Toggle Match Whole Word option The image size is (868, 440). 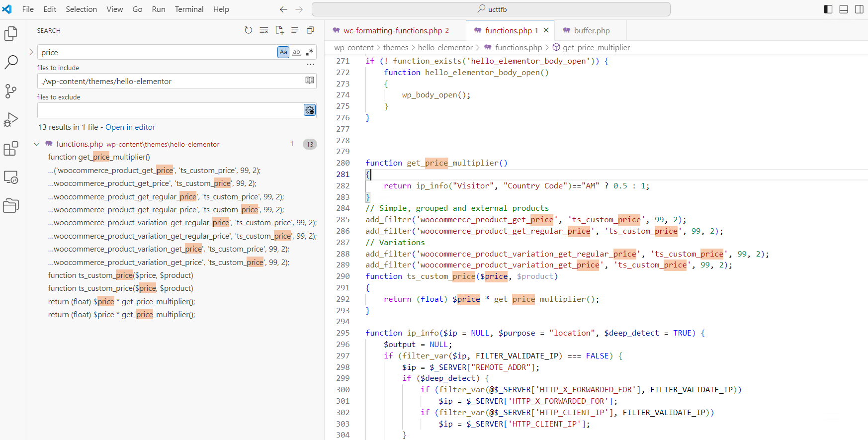pyautogui.click(x=297, y=52)
